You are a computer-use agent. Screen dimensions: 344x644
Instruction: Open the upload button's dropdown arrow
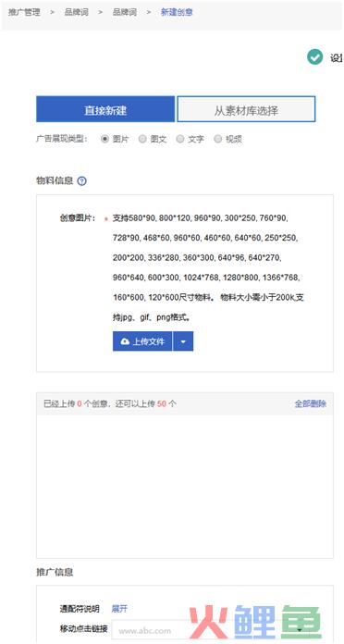[x=183, y=341]
